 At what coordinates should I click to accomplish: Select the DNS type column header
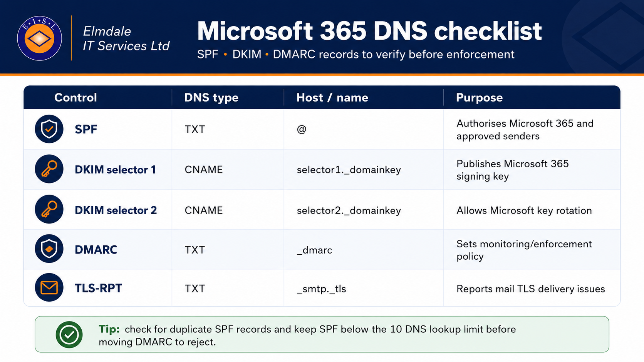[x=211, y=98]
